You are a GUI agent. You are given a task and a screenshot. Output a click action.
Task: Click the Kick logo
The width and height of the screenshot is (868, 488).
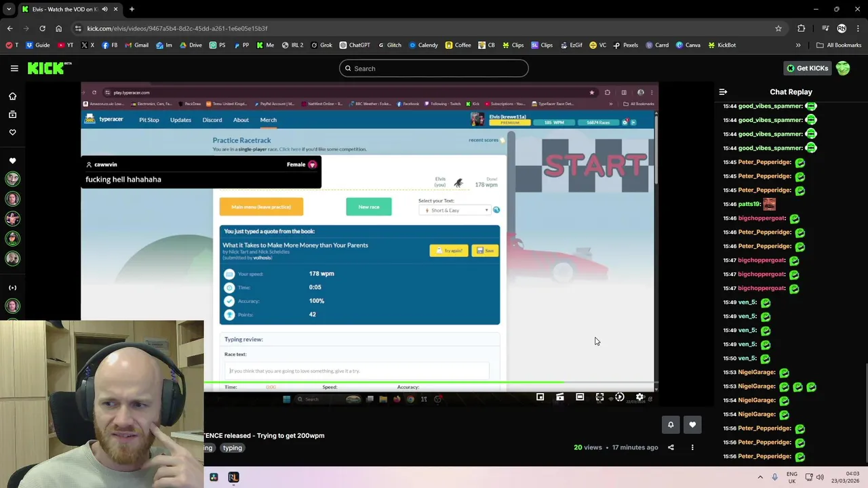pyautogui.click(x=49, y=68)
